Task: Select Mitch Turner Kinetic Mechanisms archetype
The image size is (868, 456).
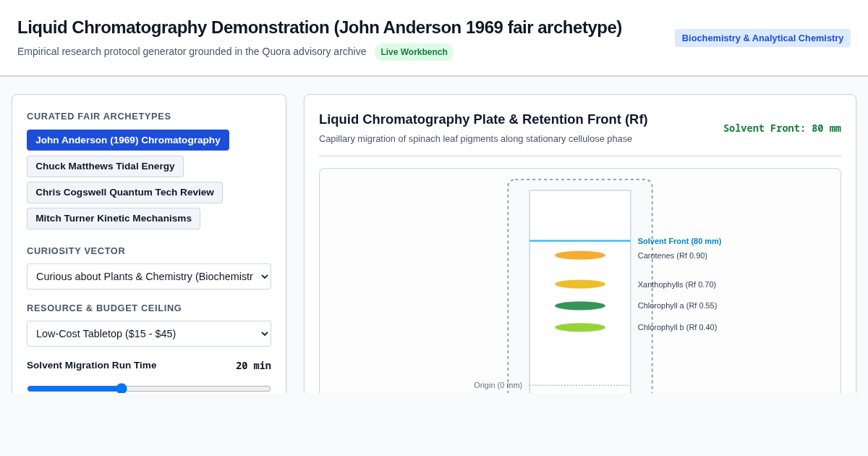Action: 114,219
